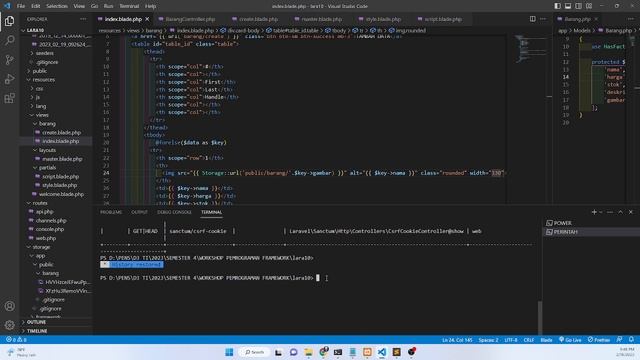Screen dimensions: 640x360
Task: Click Ln 24 cursor position indicator
Action: (x=457, y=340)
